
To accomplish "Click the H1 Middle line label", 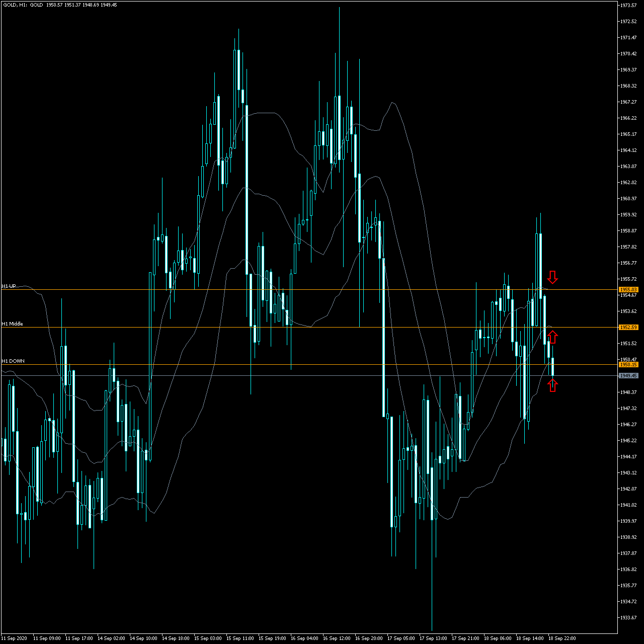I will [x=12, y=324].
